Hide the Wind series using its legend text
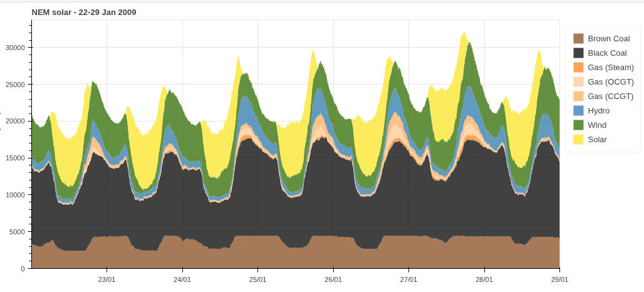Viewport: 644px width, 292px height. [x=597, y=125]
